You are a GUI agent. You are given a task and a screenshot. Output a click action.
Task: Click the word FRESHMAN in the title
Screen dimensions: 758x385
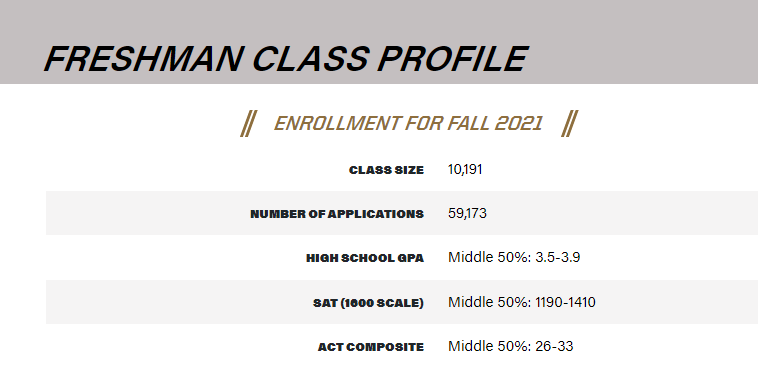point(143,59)
